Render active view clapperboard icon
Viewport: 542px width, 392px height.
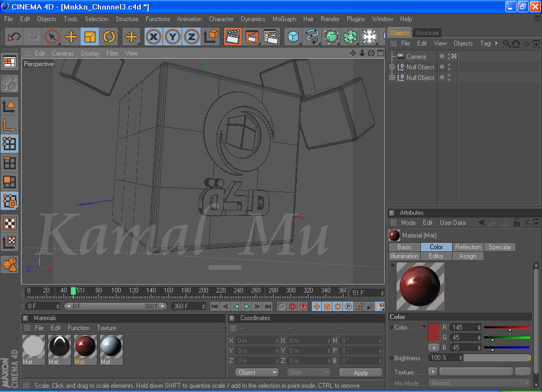coord(233,37)
